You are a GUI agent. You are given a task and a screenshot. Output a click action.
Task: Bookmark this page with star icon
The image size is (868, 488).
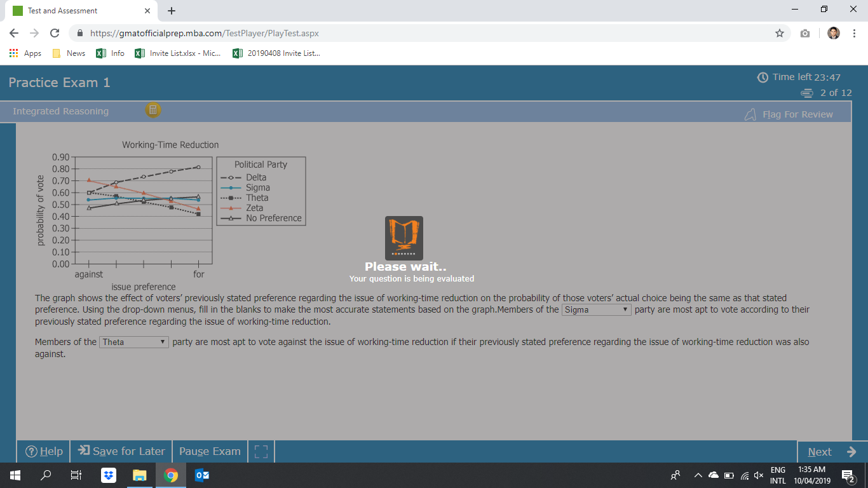point(780,33)
